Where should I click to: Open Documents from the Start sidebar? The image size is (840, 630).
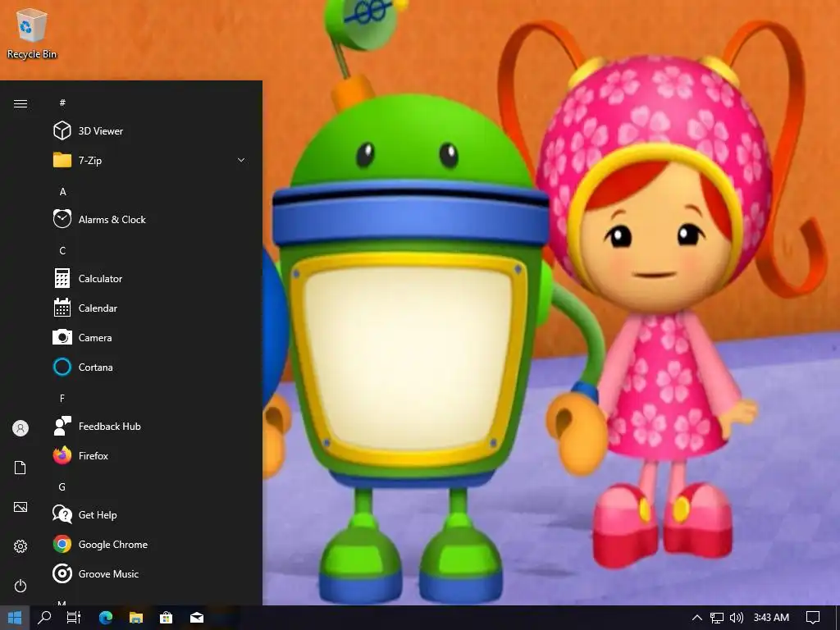pyautogui.click(x=21, y=468)
